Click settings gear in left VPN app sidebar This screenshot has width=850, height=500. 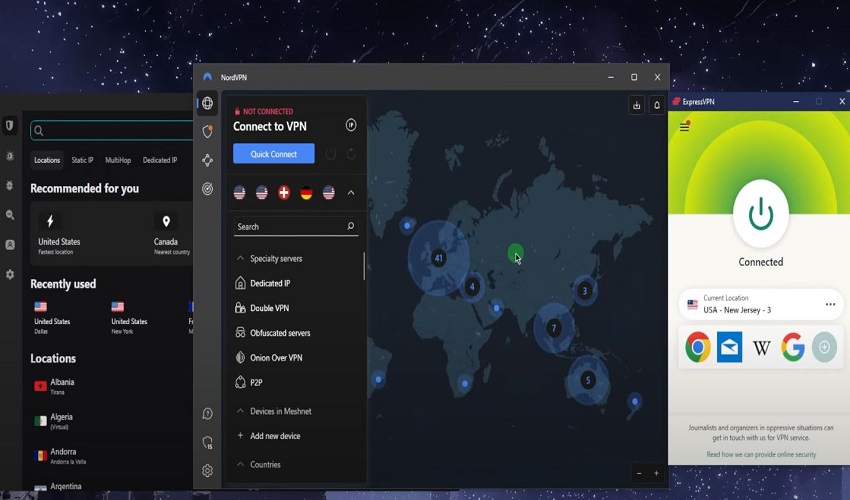tap(10, 274)
